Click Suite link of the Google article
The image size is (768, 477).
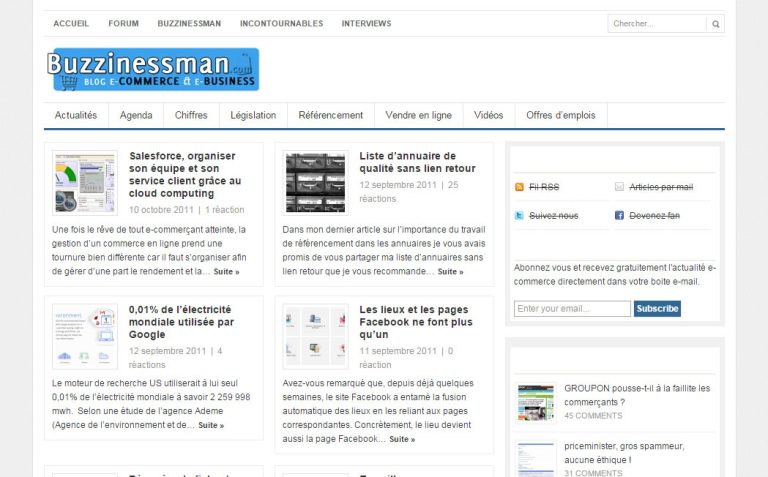[211, 426]
